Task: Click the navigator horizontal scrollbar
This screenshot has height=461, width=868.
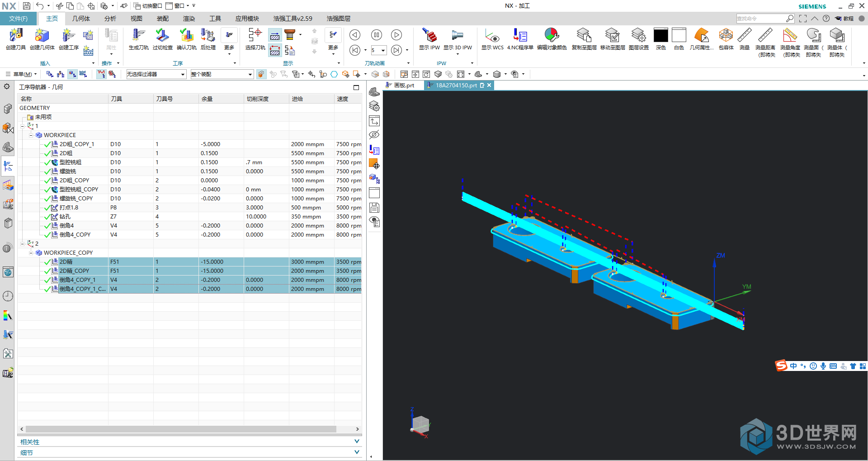Action: pyautogui.click(x=181, y=429)
